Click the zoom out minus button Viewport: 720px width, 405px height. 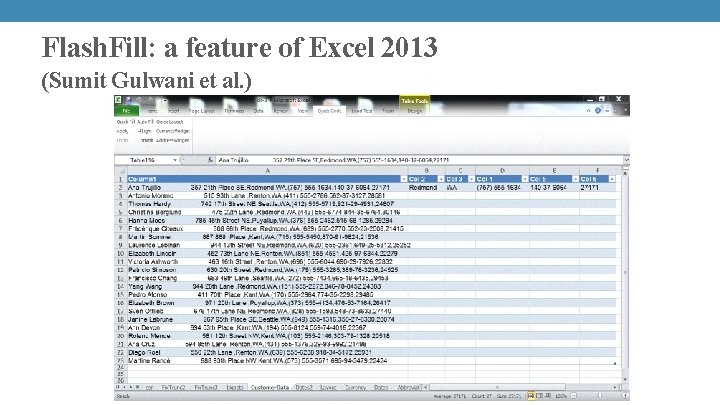click(573, 395)
